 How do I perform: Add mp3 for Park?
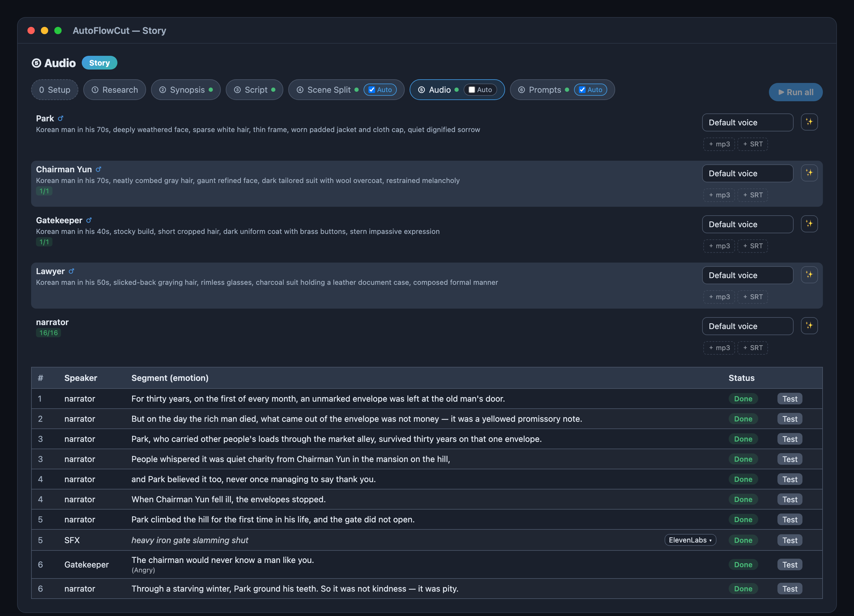coord(719,144)
